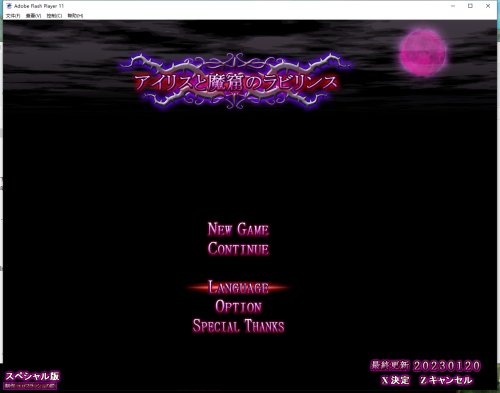View the Special Thanks credits

pos(238,326)
